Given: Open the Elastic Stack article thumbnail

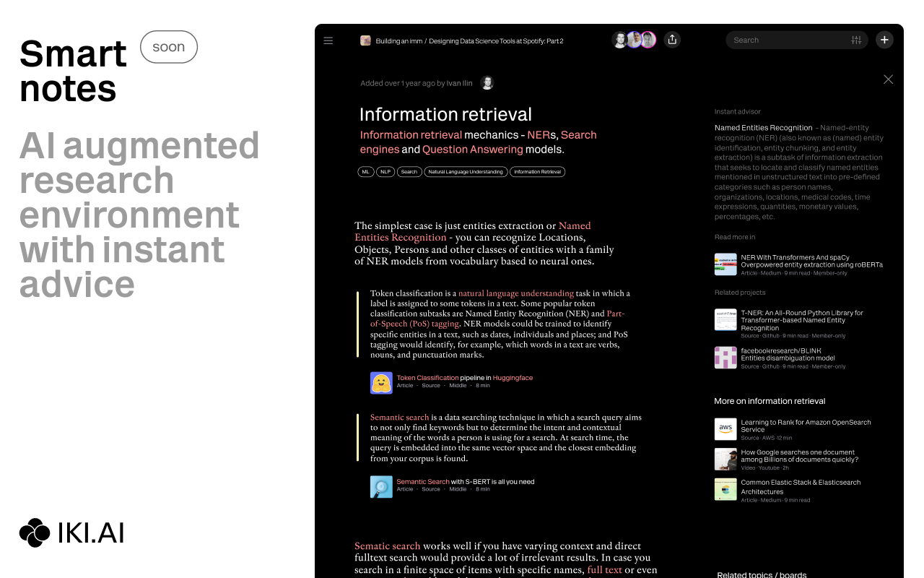Looking at the screenshot, I should click(x=725, y=489).
